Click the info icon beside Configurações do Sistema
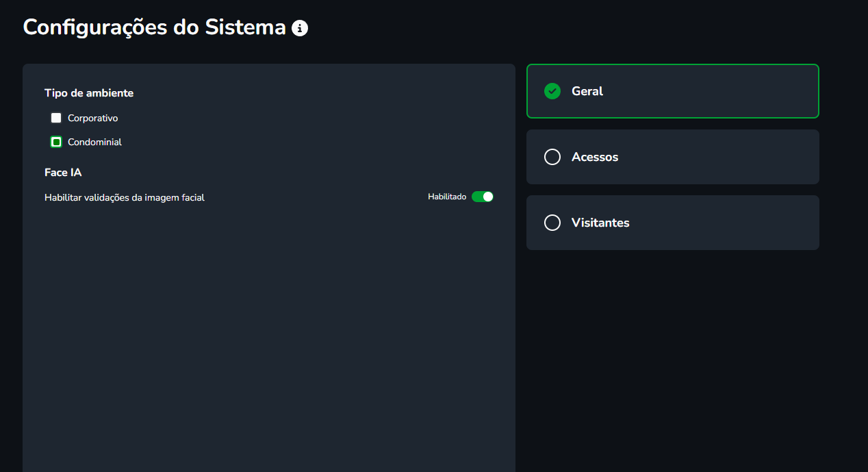 (x=300, y=28)
